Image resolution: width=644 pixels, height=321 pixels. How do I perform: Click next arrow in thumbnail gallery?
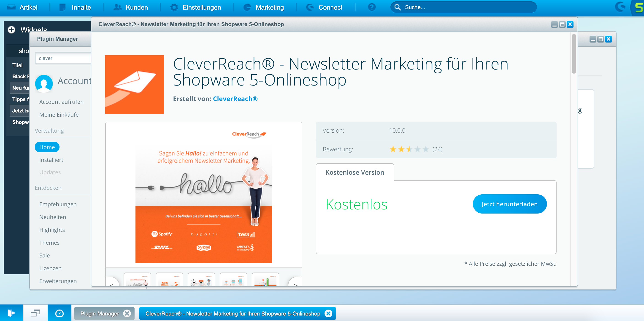[295, 282]
